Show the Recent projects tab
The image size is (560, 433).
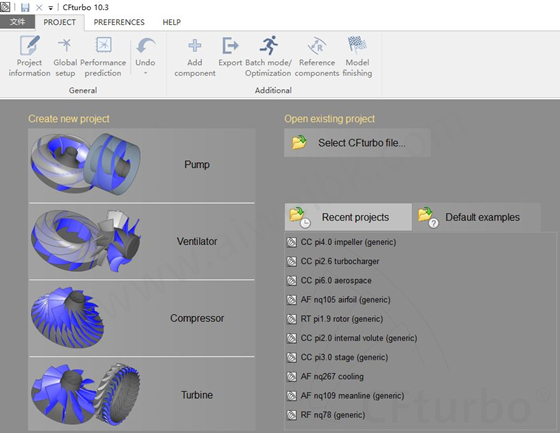tap(348, 217)
